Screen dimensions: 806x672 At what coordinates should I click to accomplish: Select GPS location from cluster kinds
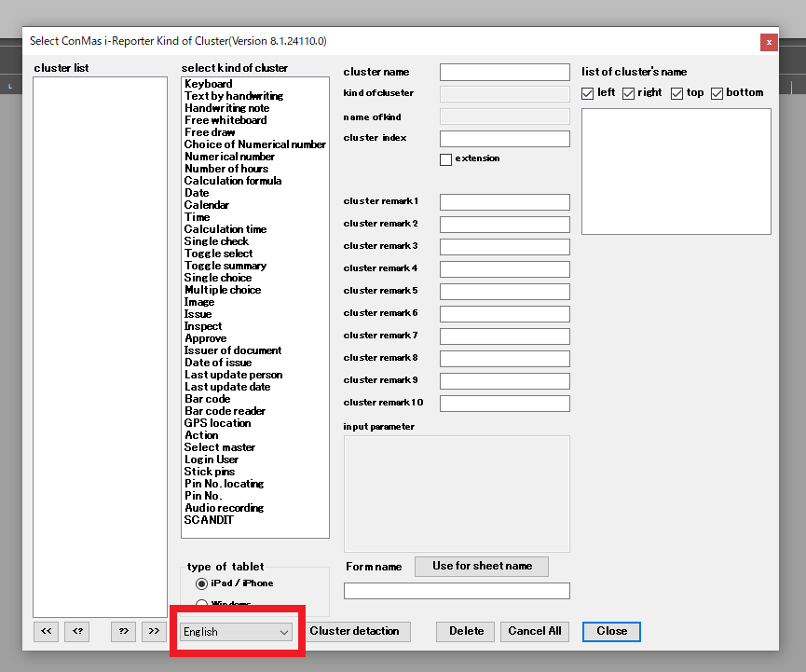point(217,423)
